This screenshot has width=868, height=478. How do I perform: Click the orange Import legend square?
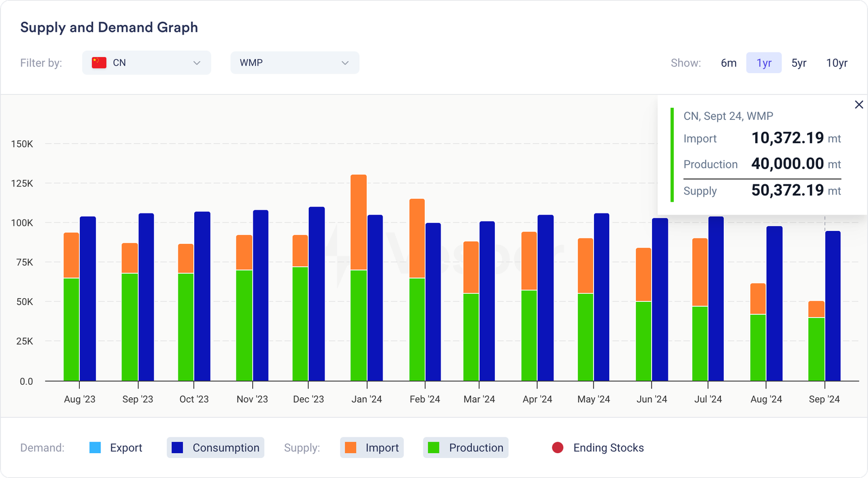350,448
